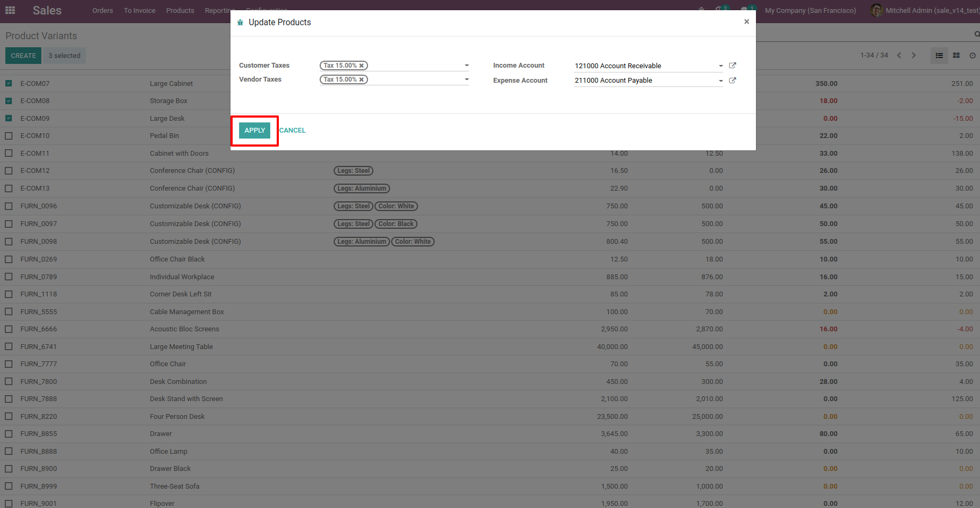Open the Products menu
The height and width of the screenshot is (508, 980).
(180, 10)
